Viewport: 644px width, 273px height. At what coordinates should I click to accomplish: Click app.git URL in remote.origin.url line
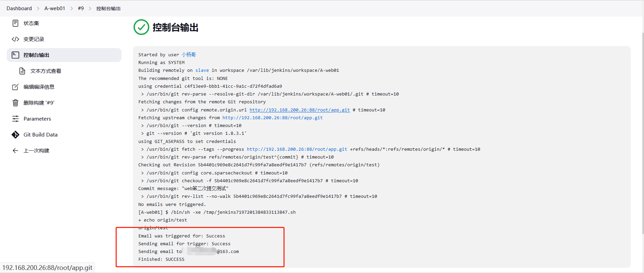[300, 110]
